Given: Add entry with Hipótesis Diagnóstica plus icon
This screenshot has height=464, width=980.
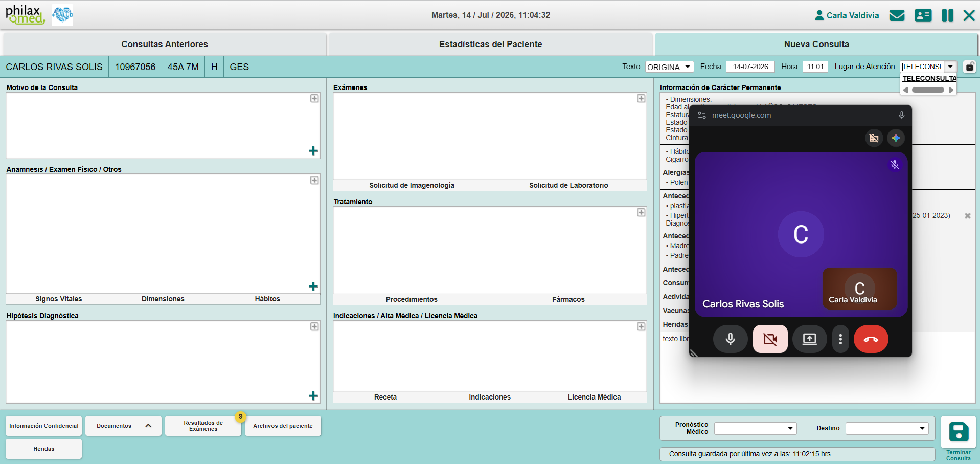Looking at the screenshot, I should point(313,396).
